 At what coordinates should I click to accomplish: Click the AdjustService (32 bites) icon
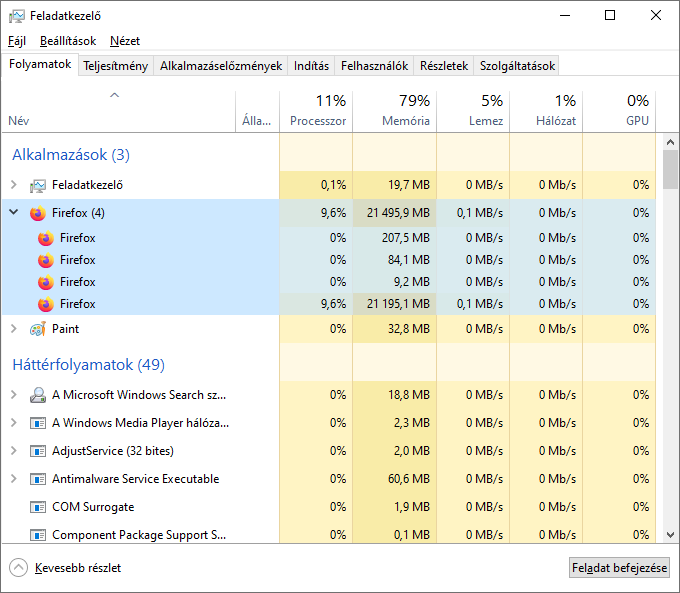click(38, 451)
